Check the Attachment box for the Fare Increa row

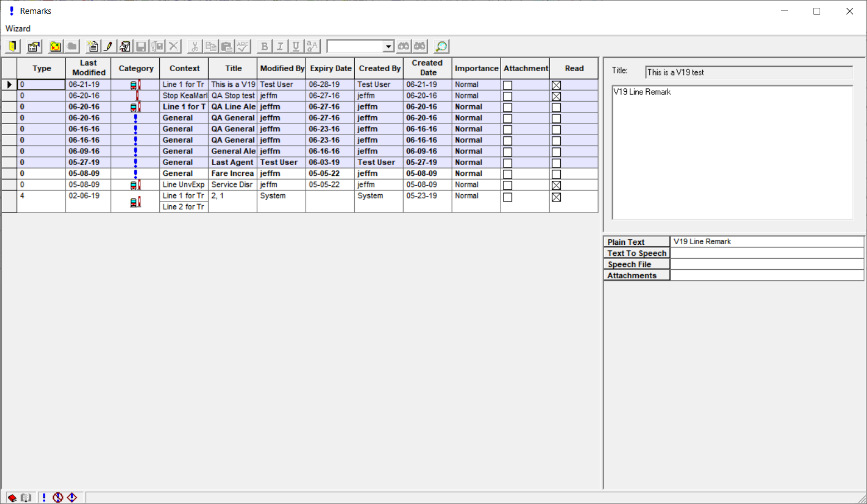(507, 174)
